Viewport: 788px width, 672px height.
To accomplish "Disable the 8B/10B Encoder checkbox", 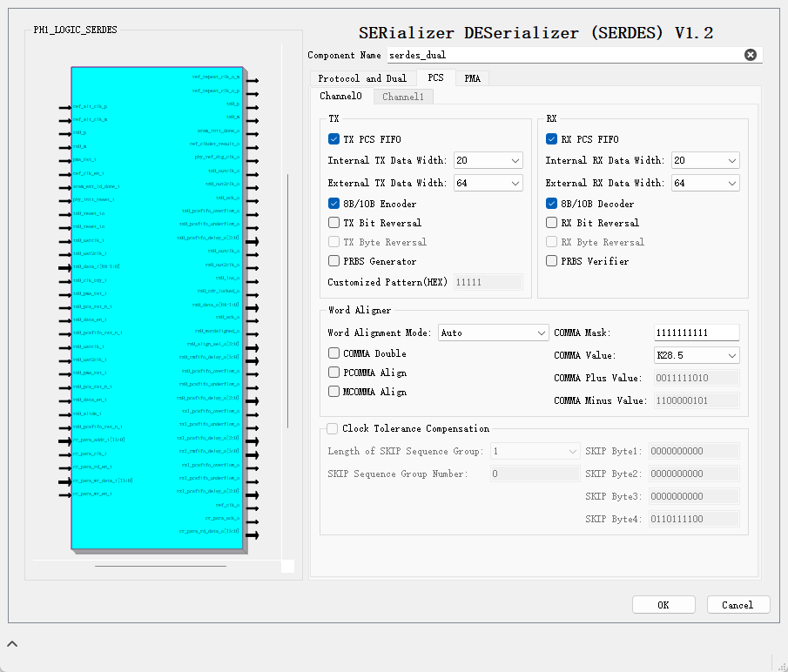I will pyautogui.click(x=333, y=204).
